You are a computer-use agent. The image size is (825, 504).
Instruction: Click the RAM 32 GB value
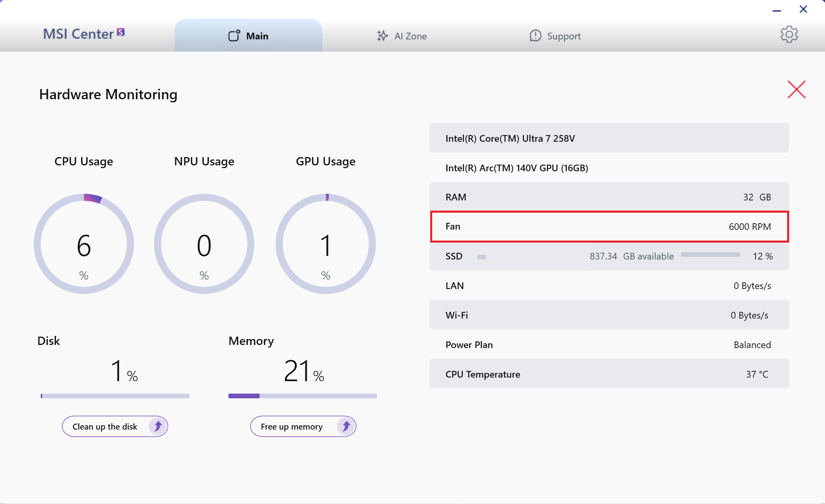pos(757,197)
